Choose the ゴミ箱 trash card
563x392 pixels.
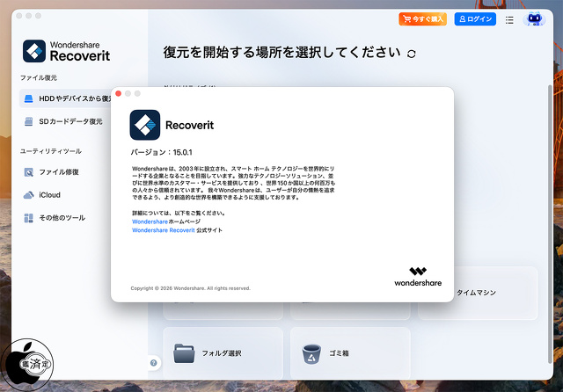tap(350, 353)
